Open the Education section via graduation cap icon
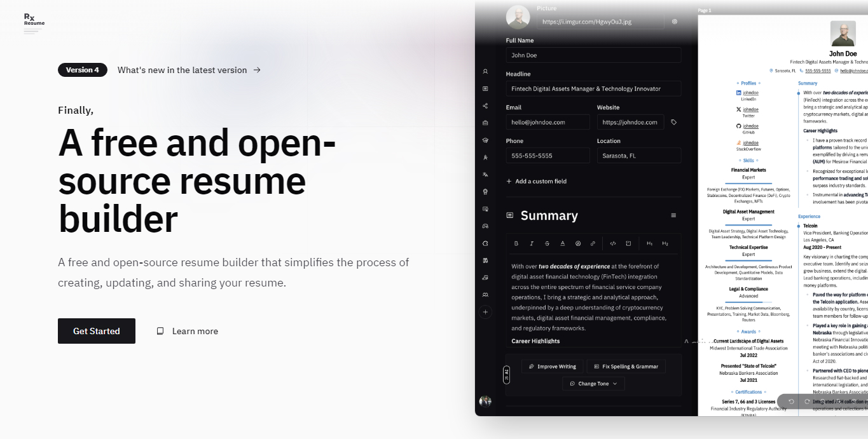The width and height of the screenshot is (868, 439). coord(485,139)
